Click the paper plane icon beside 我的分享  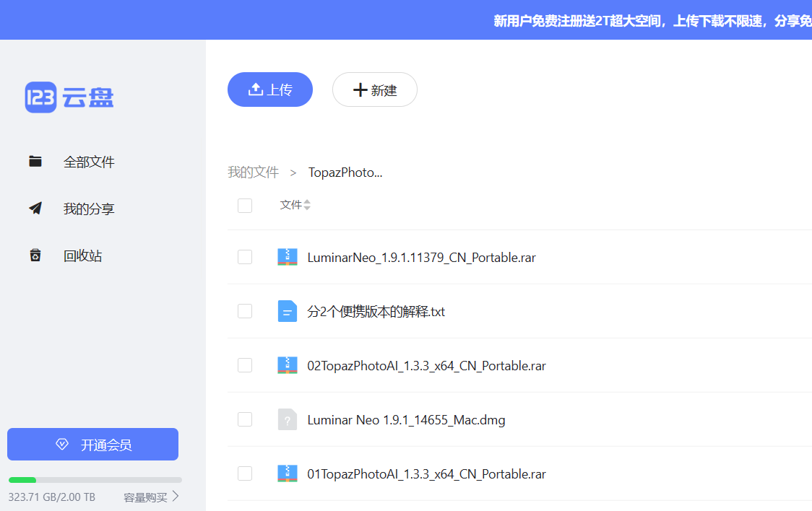(x=35, y=209)
